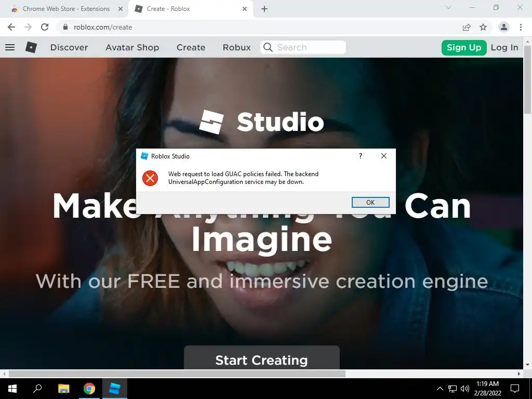Click the scroll down arrow
Image resolution: width=532 pixels, height=399 pixels.
[528, 365]
